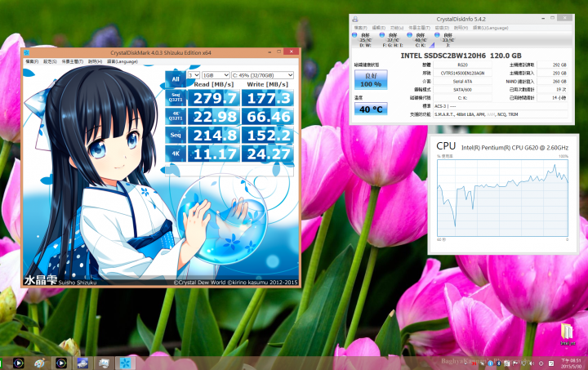Click the S.M.A.R.T. supported features field
This screenshot has width=588, height=370.
tap(501, 114)
